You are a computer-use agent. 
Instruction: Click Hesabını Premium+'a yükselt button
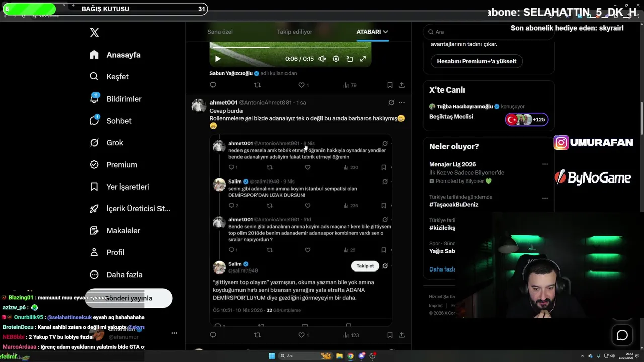[x=476, y=61]
